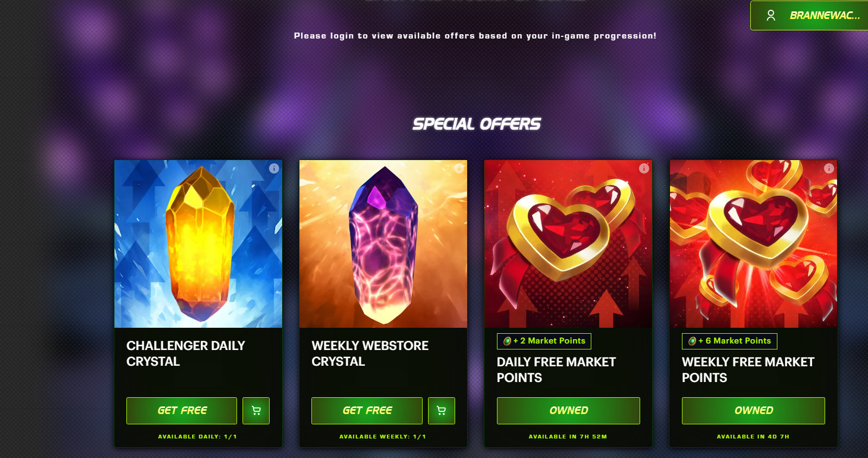Get the Challenger Daily Crystal for free
This screenshot has height=458, width=868.
coord(182,411)
